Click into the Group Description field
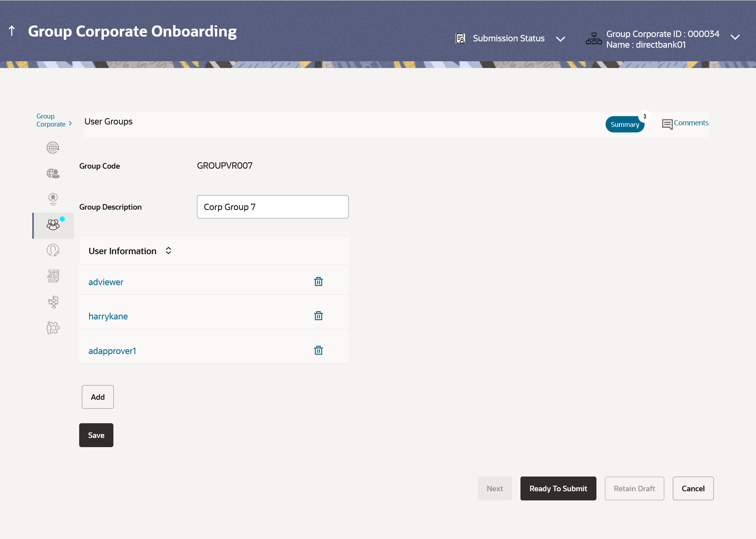 coord(273,207)
